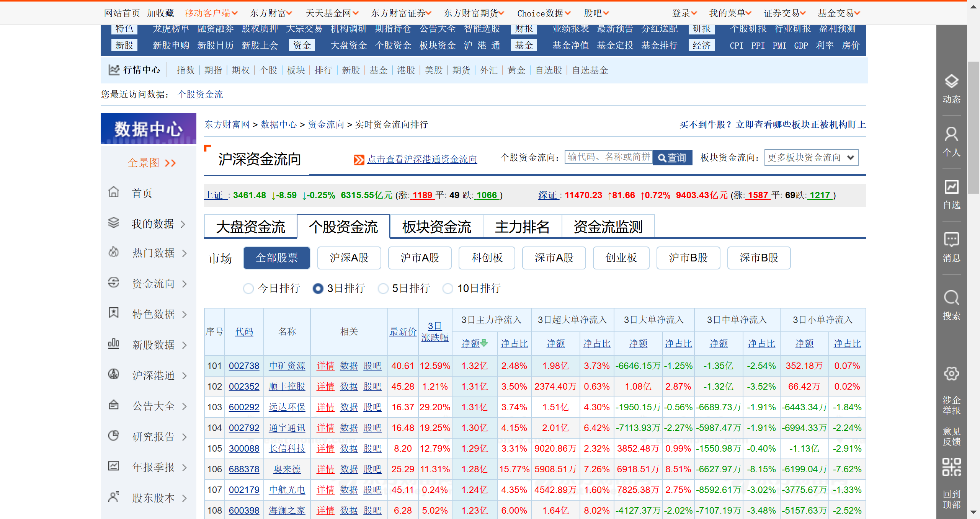The image size is (980, 519).
Task: Click the stock code search input field
Action: pos(608,157)
